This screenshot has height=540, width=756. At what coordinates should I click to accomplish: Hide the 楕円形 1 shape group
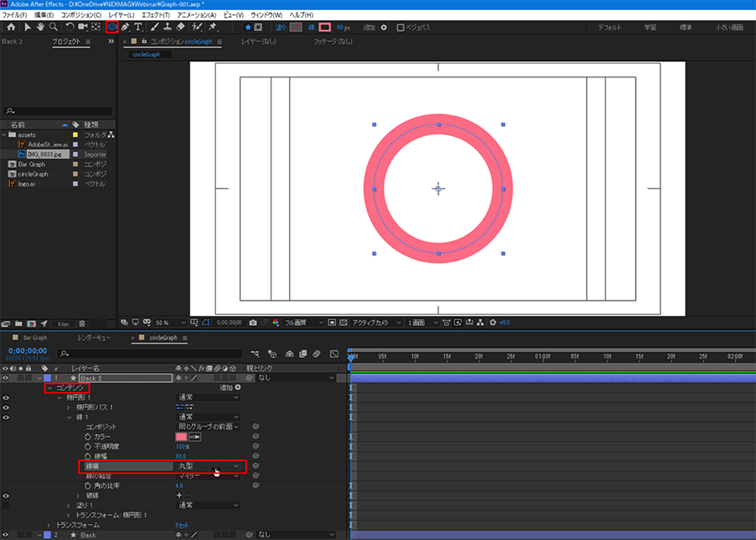[x=6, y=397]
